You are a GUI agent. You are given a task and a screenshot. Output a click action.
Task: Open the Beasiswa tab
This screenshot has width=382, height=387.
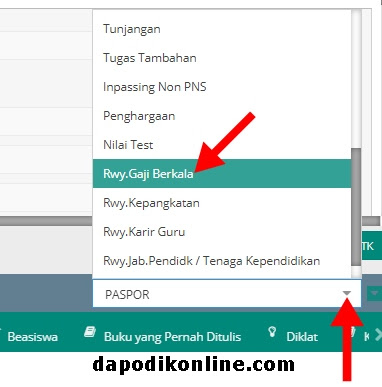tap(32, 336)
